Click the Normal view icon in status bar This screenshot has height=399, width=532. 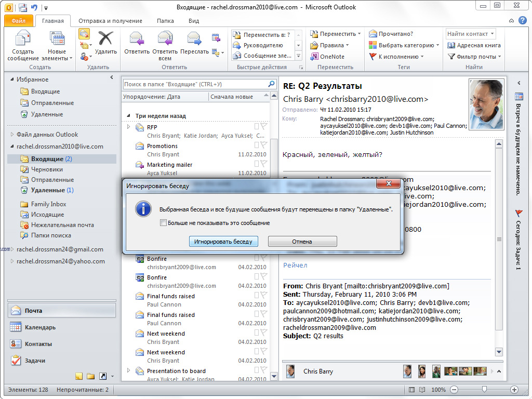pos(411,390)
